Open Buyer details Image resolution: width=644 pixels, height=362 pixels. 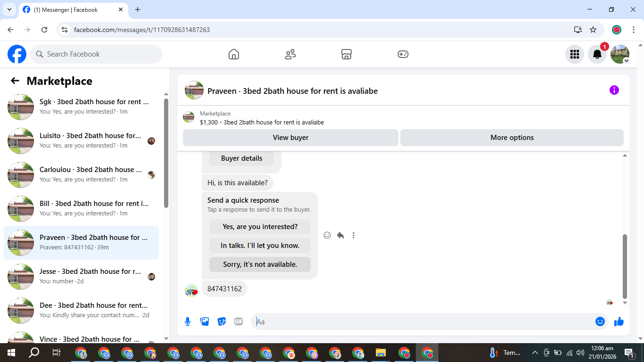[x=242, y=158]
